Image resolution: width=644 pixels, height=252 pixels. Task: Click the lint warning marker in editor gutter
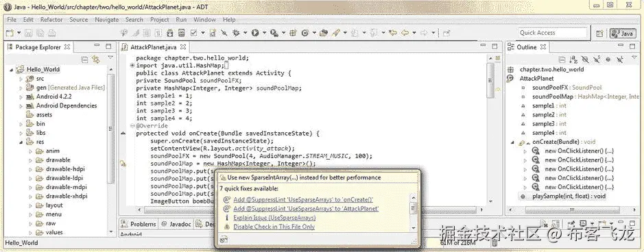pos(123,164)
